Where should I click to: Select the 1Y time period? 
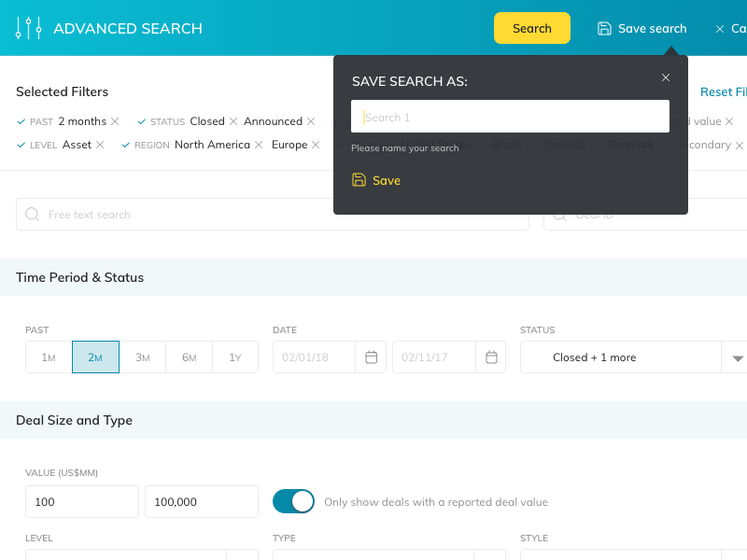pos(235,357)
